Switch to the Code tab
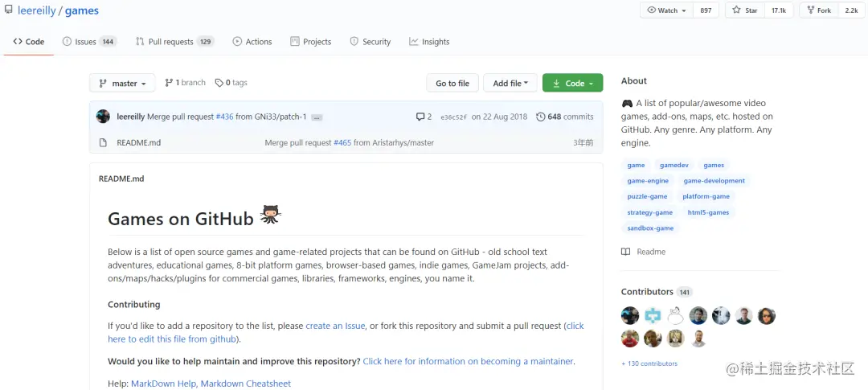Image resolution: width=868 pixels, height=390 pixels. pos(29,42)
